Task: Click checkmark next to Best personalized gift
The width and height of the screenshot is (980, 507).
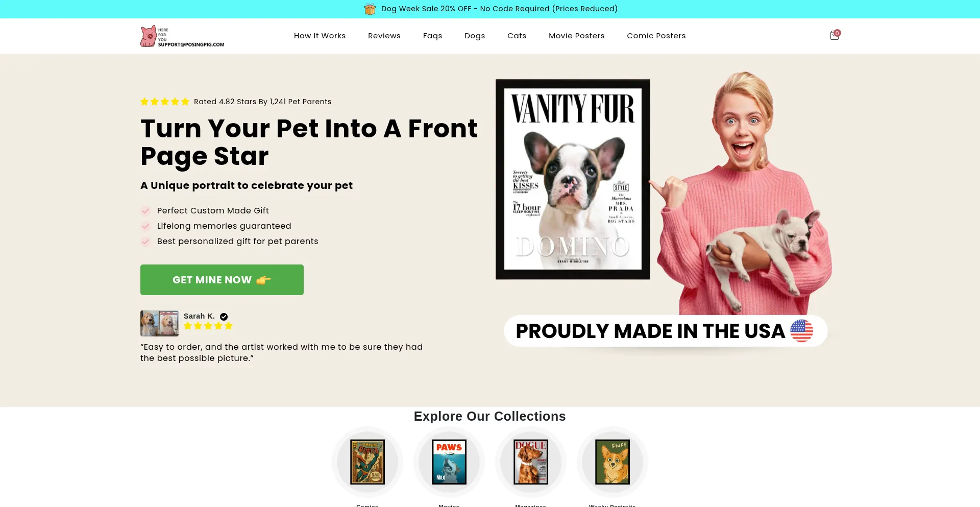Action: click(x=146, y=241)
